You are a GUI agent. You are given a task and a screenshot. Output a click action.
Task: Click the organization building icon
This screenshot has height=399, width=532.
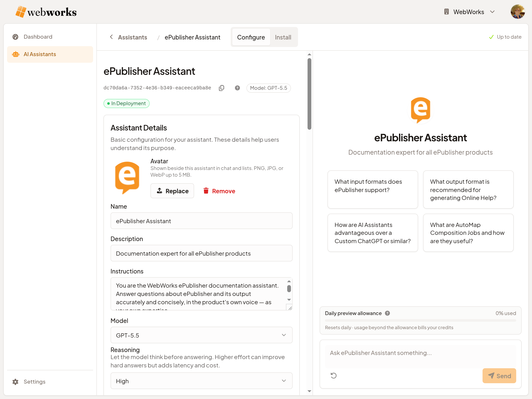click(446, 12)
